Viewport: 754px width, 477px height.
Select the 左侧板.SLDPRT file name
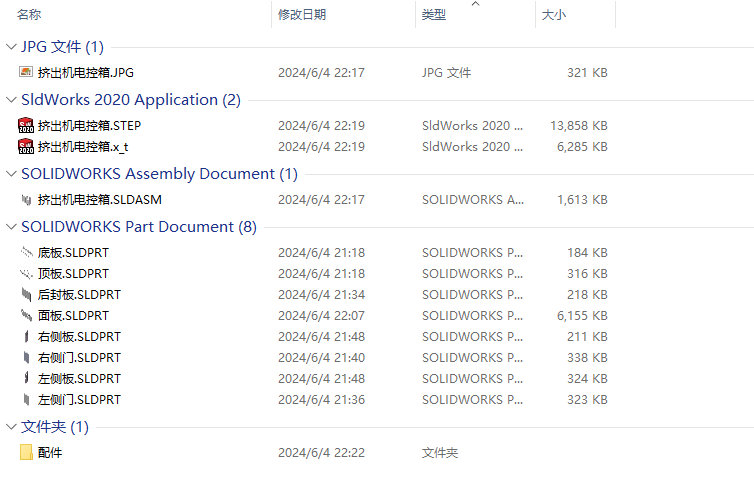[x=79, y=378]
